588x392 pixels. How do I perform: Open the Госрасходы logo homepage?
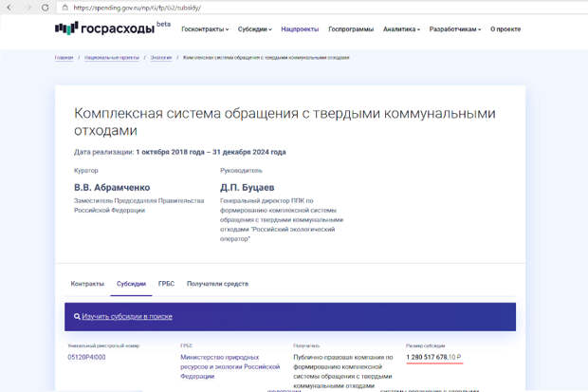[104, 28]
